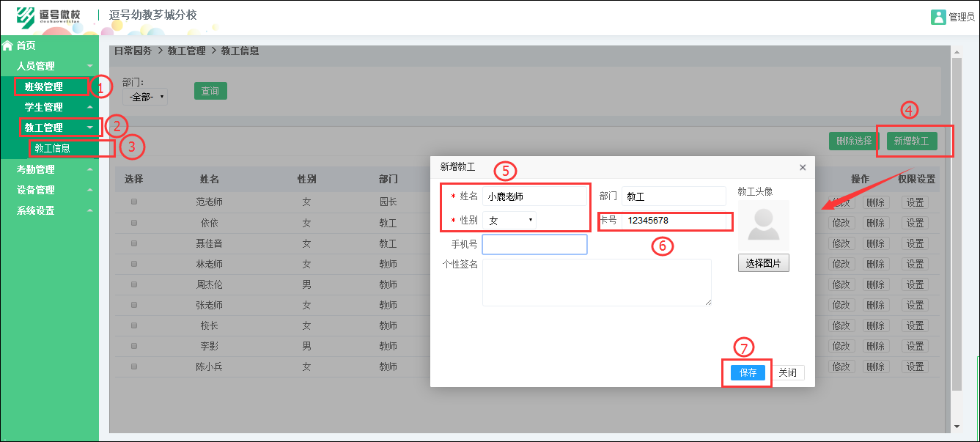Click the 保存 button in the dialog
This screenshot has width=980, height=442.
tap(746, 372)
